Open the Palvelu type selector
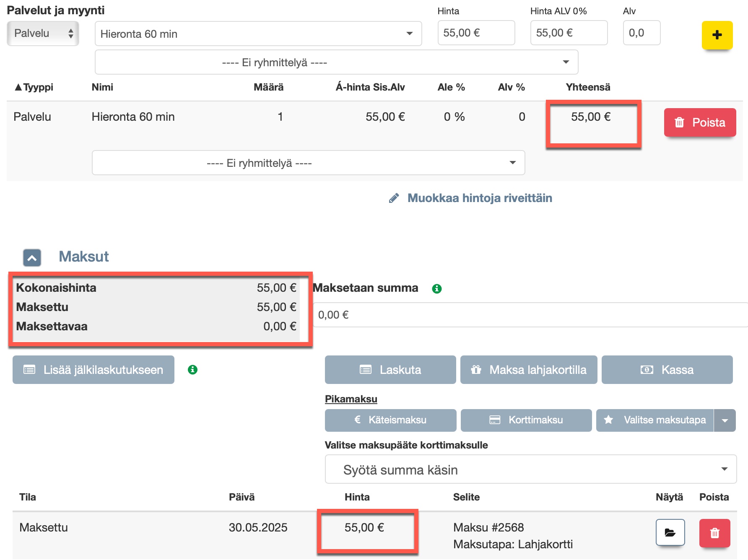The image size is (748, 560). [x=43, y=34]
